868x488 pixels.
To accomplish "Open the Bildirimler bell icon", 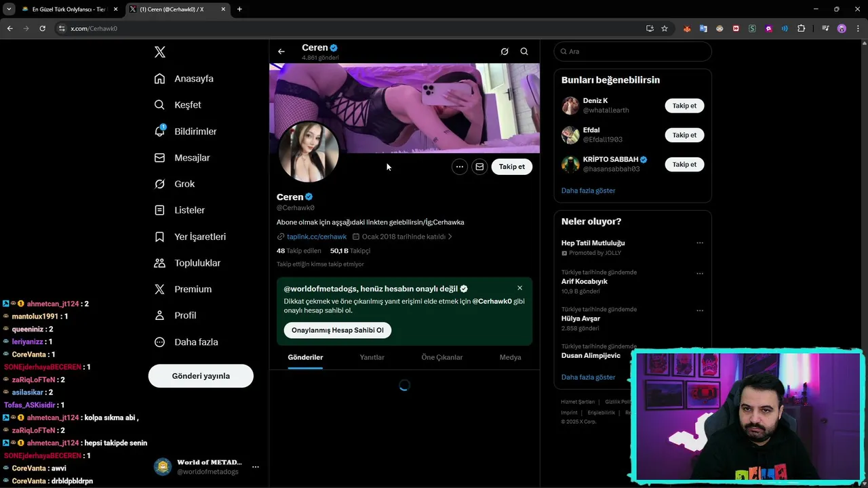I will (159, 131).
